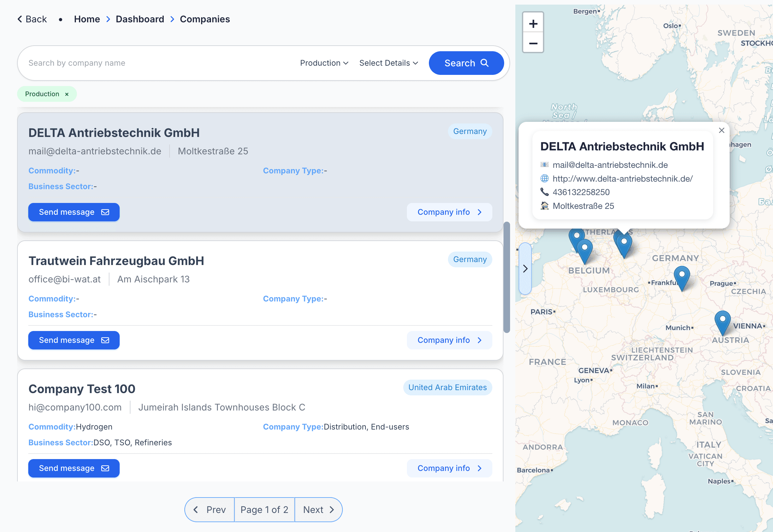This screenshot has width=773, height=532.
Task: Go to previous page with Prev
Action: coord(209,509)
